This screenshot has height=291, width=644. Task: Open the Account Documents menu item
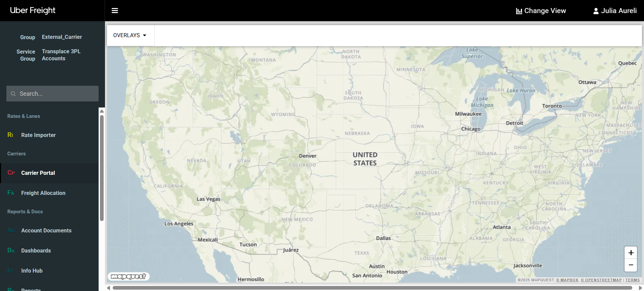tap(49, 230)
